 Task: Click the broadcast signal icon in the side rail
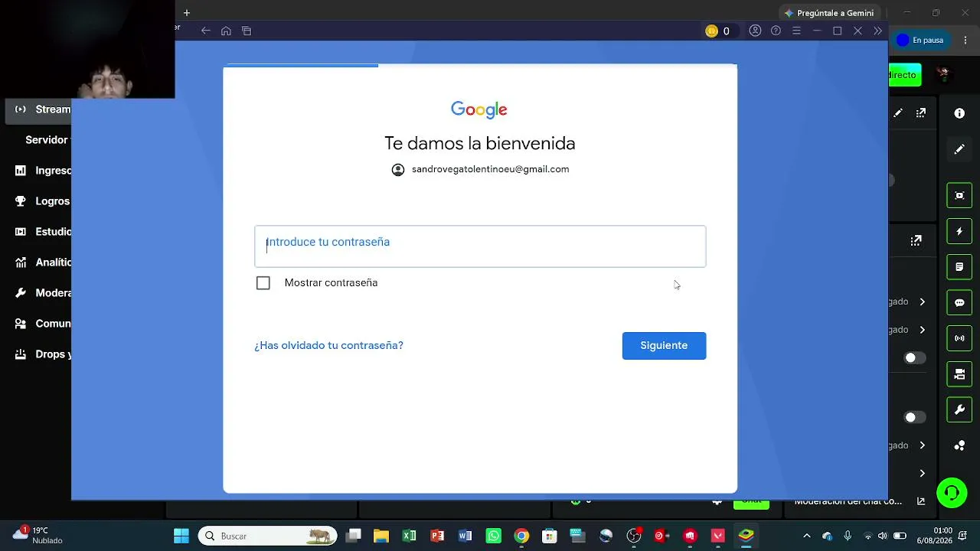point(959,338)
